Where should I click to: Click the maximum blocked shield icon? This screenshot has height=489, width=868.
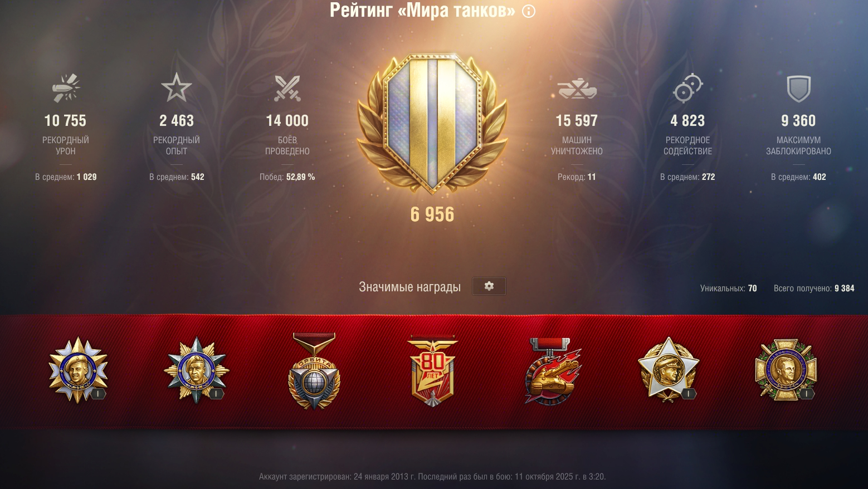[x=799, y=89]
